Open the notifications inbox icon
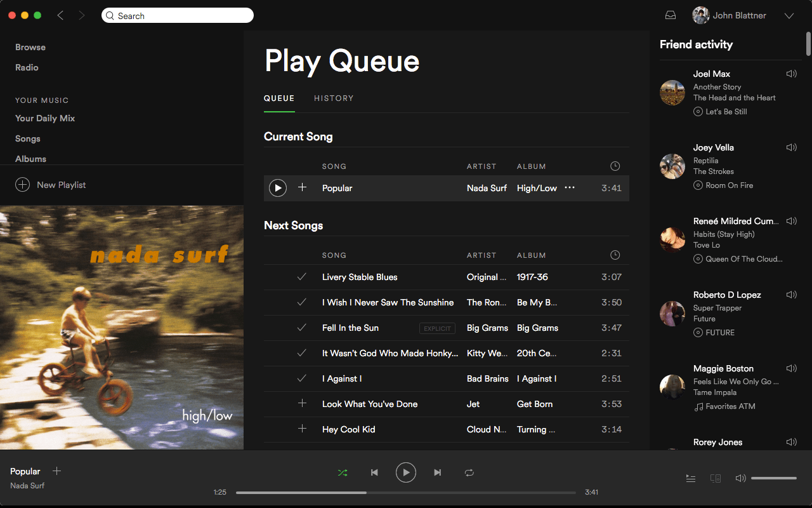 click(671, 15)
